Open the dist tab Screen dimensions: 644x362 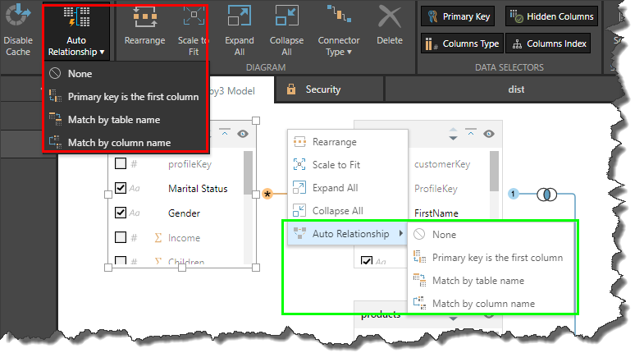pyautogui.click(x=514, y=89)
